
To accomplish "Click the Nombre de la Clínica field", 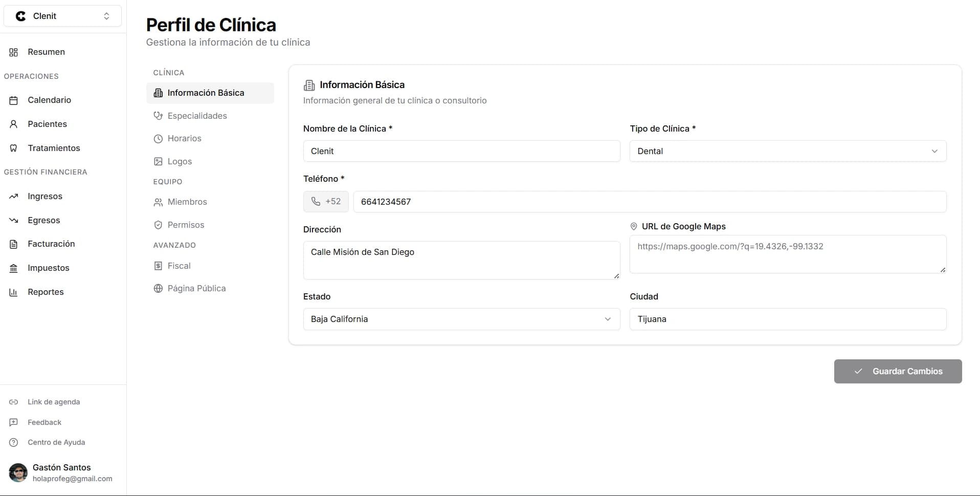I will pyautogui.click(x=461, y=152).
